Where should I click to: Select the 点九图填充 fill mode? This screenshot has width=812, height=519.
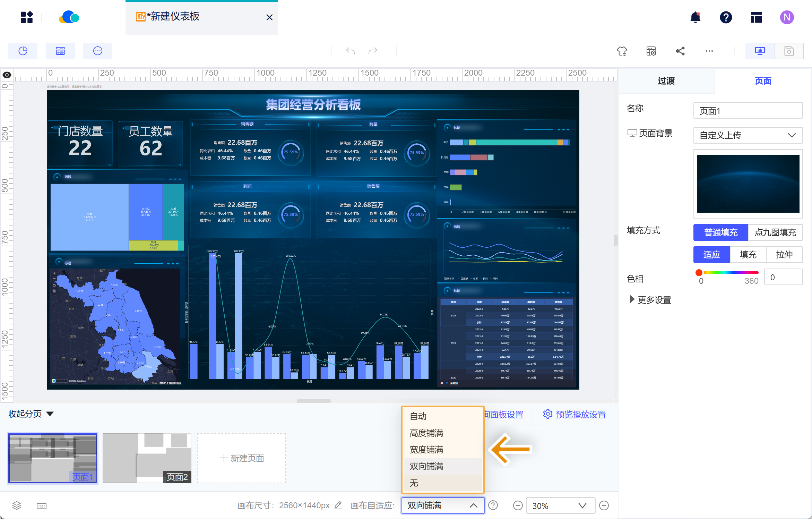tap(775, 232)
